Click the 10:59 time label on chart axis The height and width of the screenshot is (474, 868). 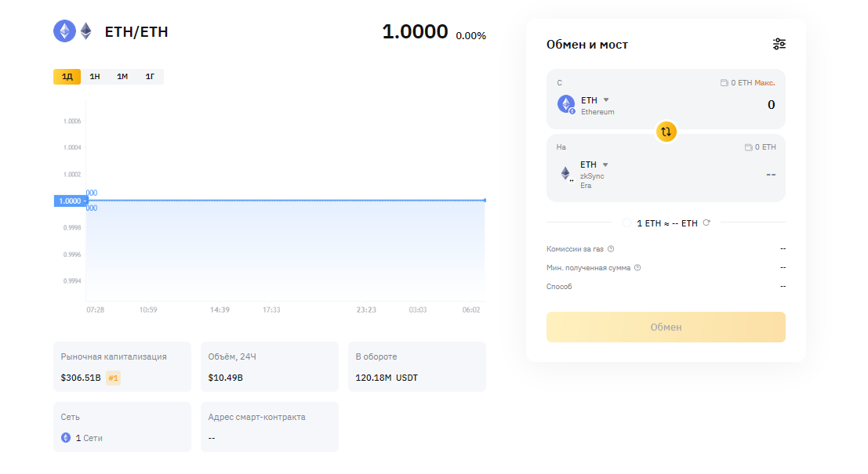[148, 309]
